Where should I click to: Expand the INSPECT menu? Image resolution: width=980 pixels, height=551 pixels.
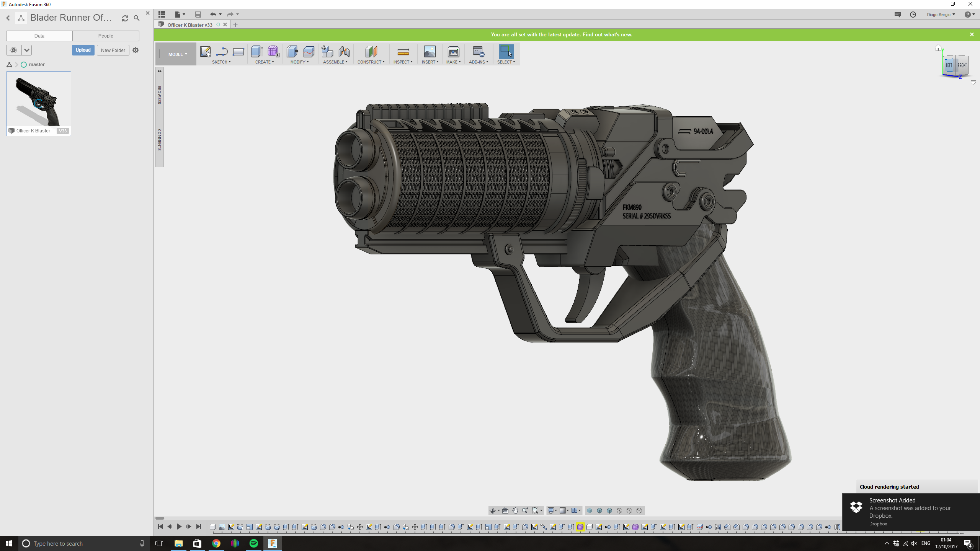point(403,62)
